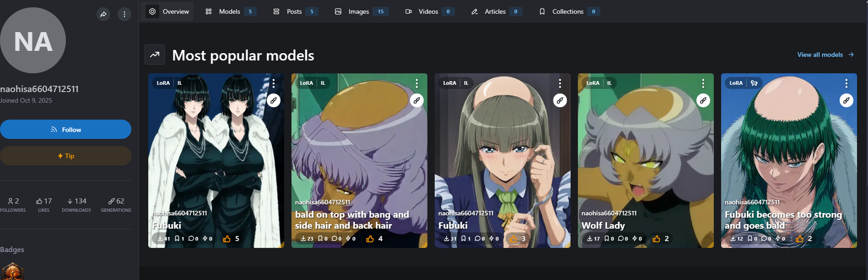Click the thumbs-up icon on second Fubuki card
Screen dimensions: 868x280
513,239
